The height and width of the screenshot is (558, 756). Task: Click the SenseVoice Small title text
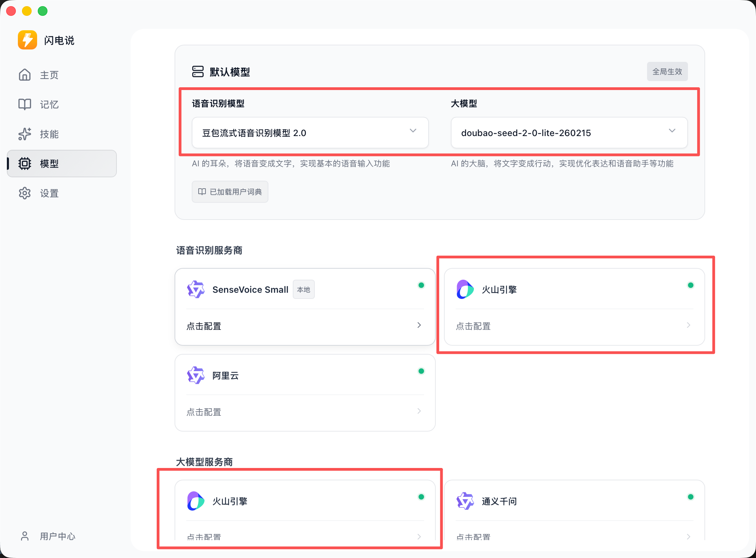coord(250,290)
